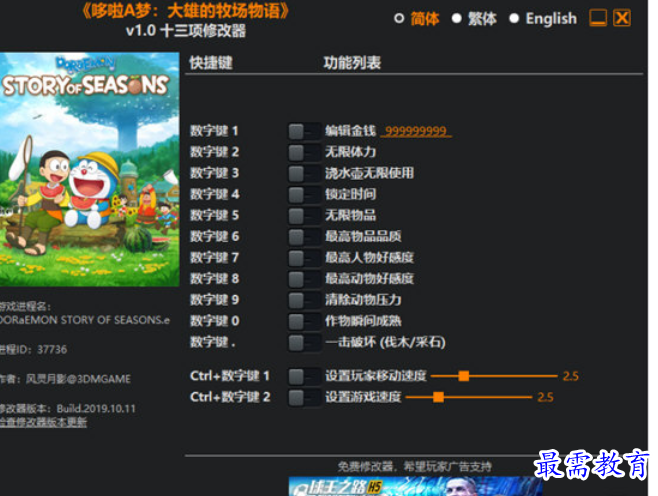Click the author 风灵月影@3DMGAME text
The width and height of the screenshot is (658, 496).
click(78, 379)
